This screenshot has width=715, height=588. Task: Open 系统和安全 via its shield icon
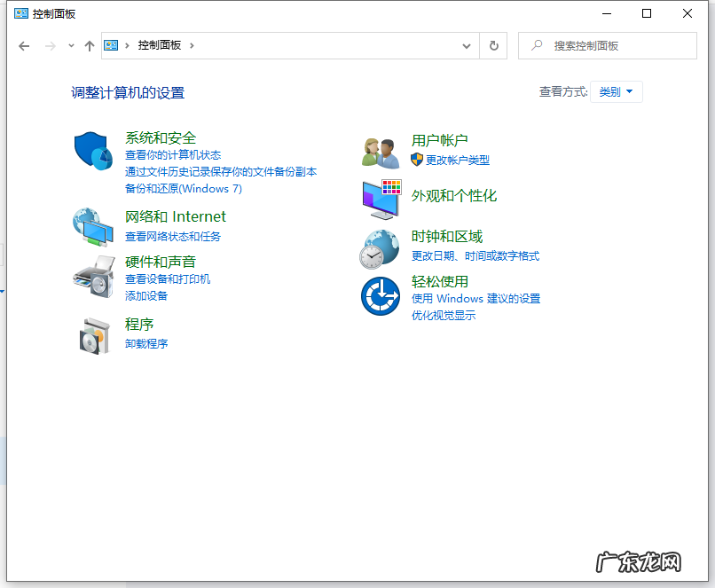[92, 151]
